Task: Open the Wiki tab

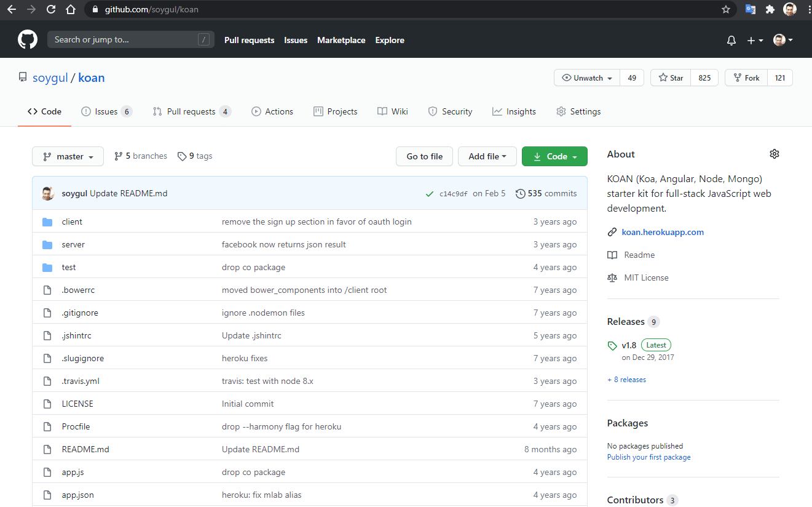Action: point(393,111)
